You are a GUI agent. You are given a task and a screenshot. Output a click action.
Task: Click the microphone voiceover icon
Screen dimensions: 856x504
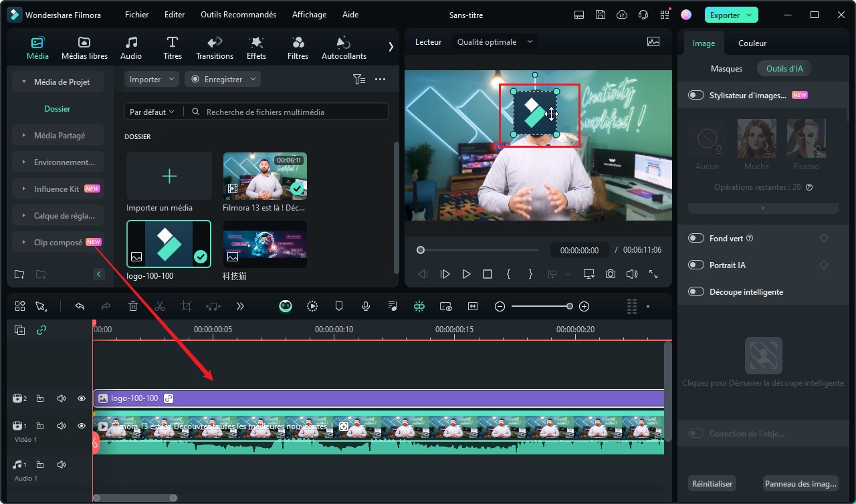point(366,306)
